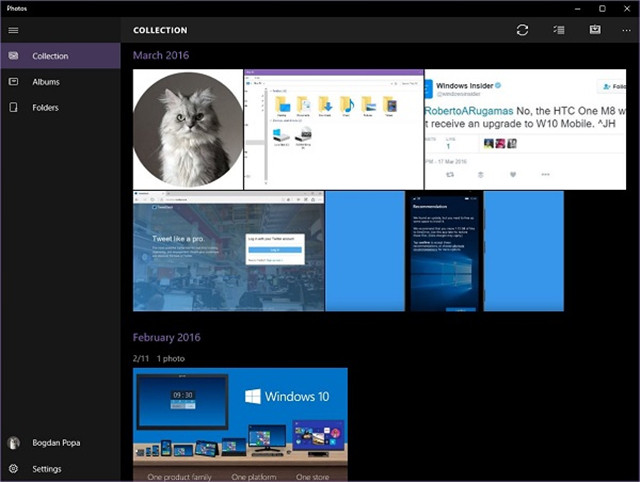The image size is (640, 482).
Task: Select the Collection navigation item
Action: (60, 56)
